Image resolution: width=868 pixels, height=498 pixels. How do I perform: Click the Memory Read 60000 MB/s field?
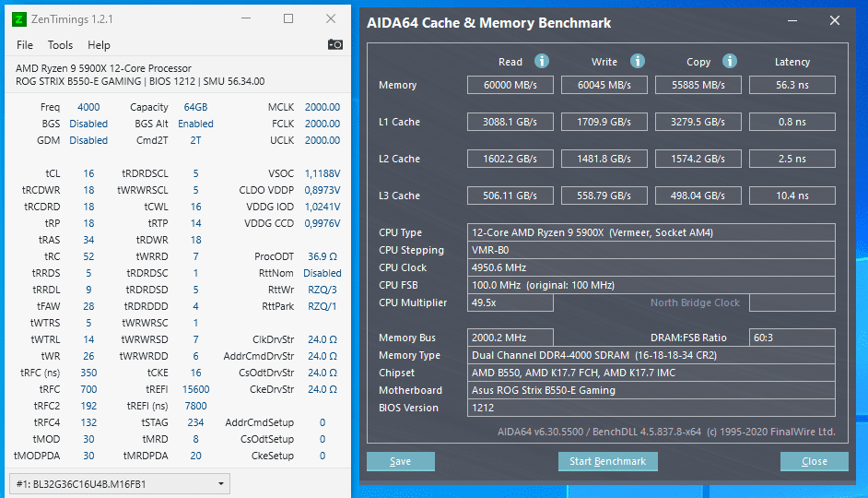(x=510, y=85)
